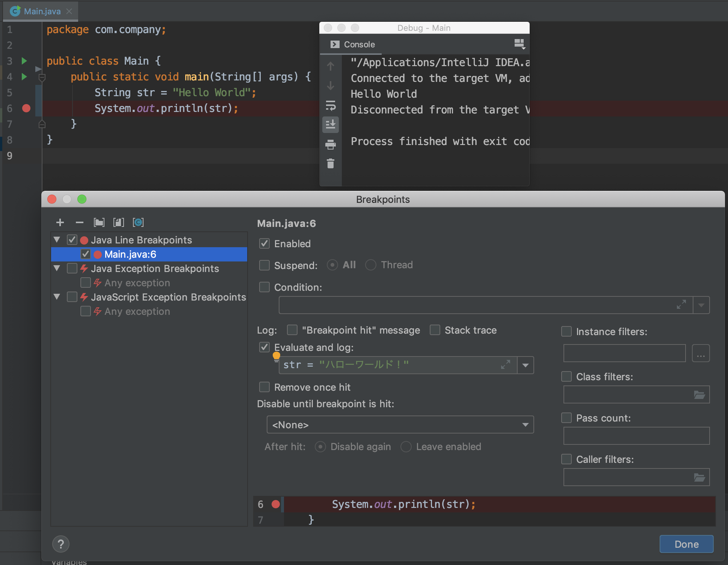The width and height of the screenshot is (728, 565).
Task: Expand the Evaluate and log expression field
Action: point(506,364)
